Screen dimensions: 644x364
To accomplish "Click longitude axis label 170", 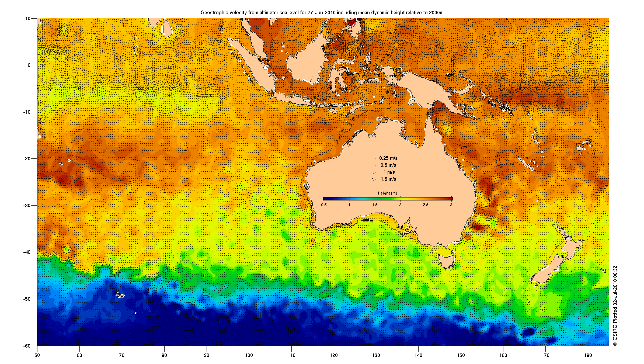I will (545, 355).
